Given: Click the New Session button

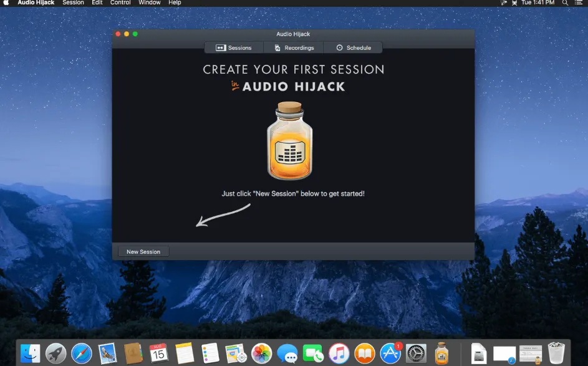Looking at the screenshot, I should pyautogui.click(x=143, y=252).
